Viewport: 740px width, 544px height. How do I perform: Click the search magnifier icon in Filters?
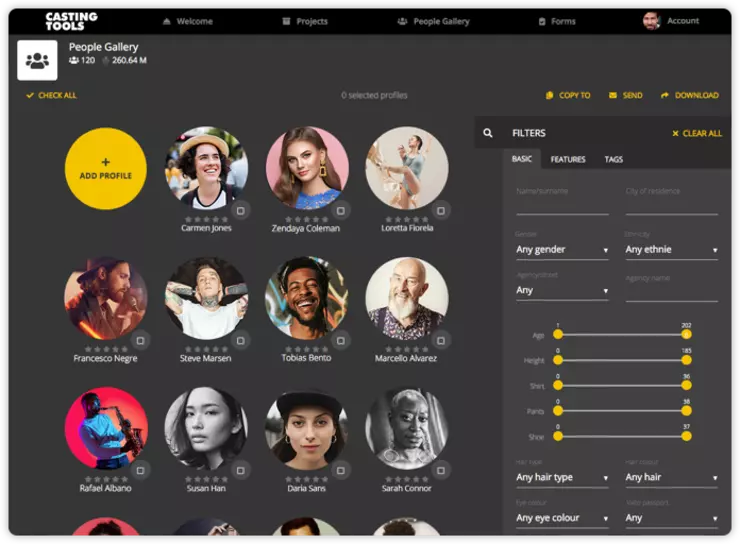(x=488, y=133)
